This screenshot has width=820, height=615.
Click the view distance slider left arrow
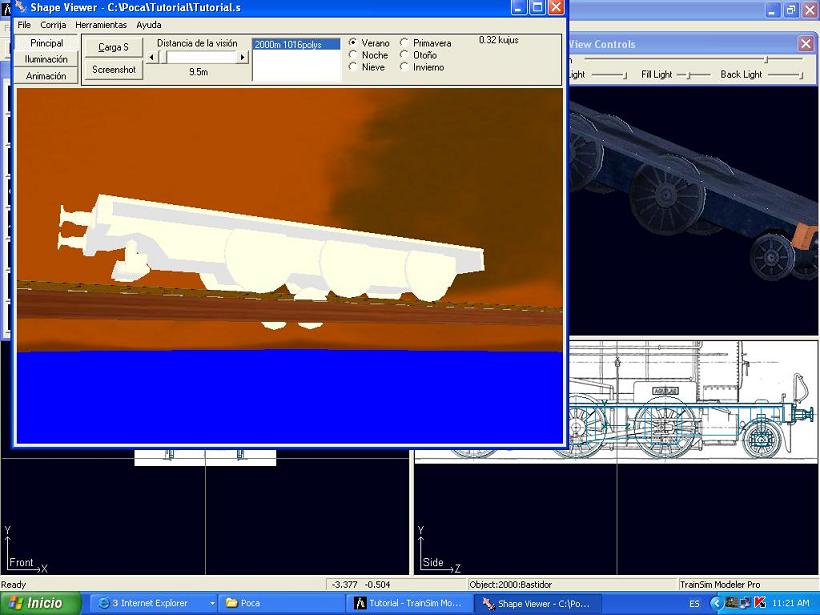point(152,57)
